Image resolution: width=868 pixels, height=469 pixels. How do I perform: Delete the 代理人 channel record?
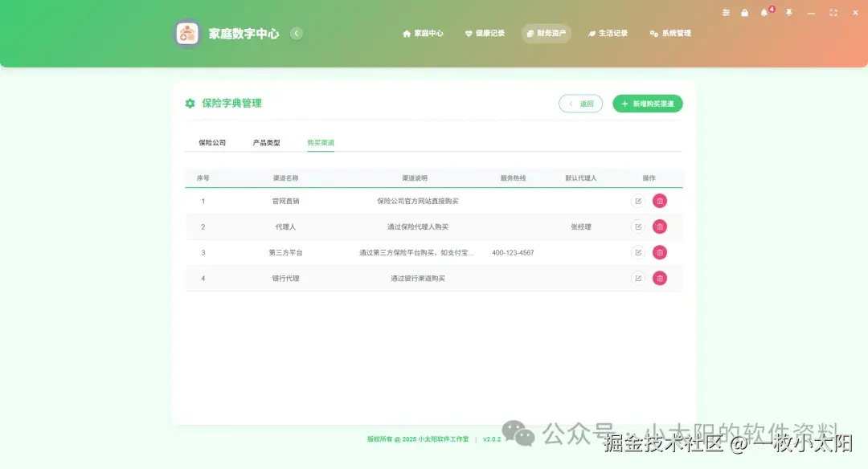point(659,226)
